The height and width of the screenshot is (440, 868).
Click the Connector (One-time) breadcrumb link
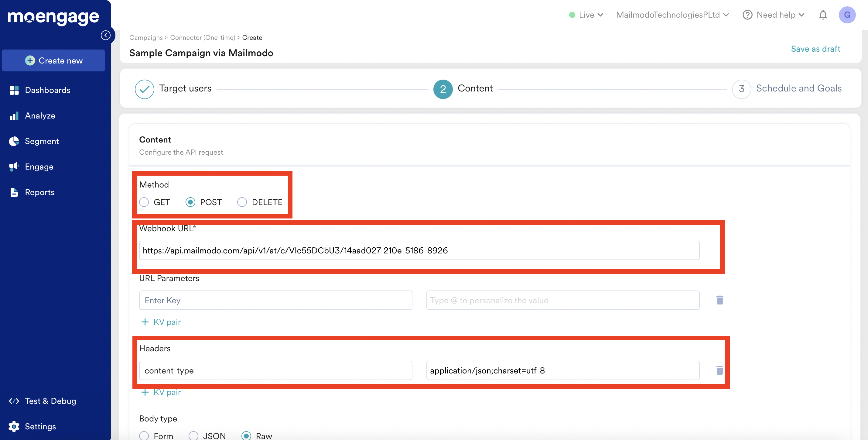[203, 37]
